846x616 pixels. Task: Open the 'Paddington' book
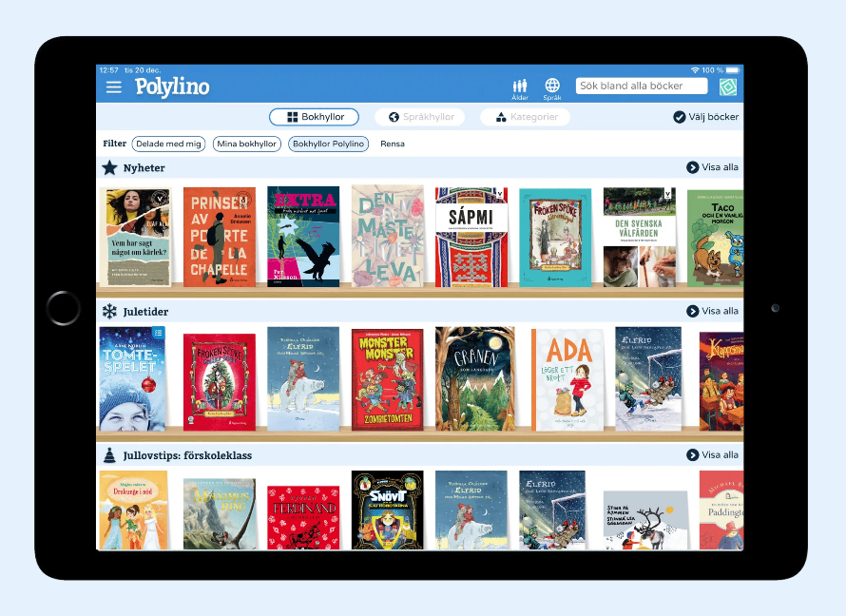721,510
